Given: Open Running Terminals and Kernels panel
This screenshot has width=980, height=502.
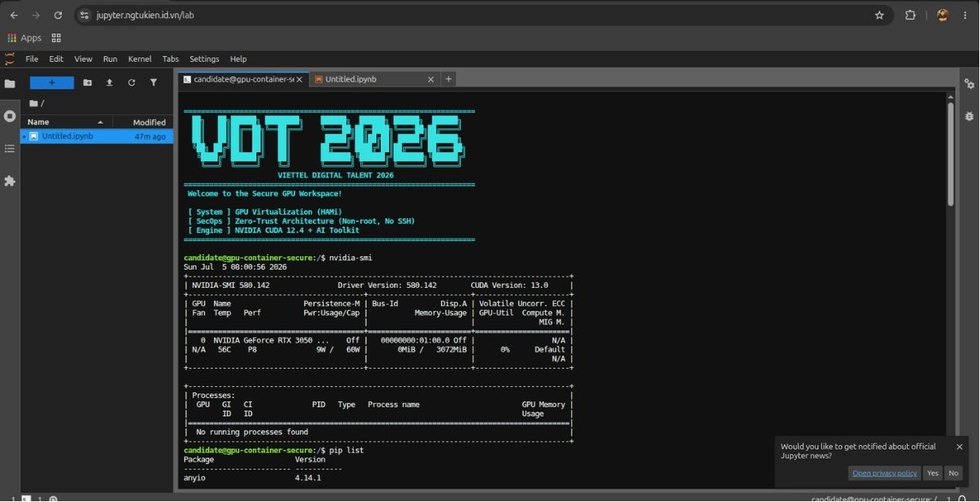Looking at the screenshot, I should [10, 116].
